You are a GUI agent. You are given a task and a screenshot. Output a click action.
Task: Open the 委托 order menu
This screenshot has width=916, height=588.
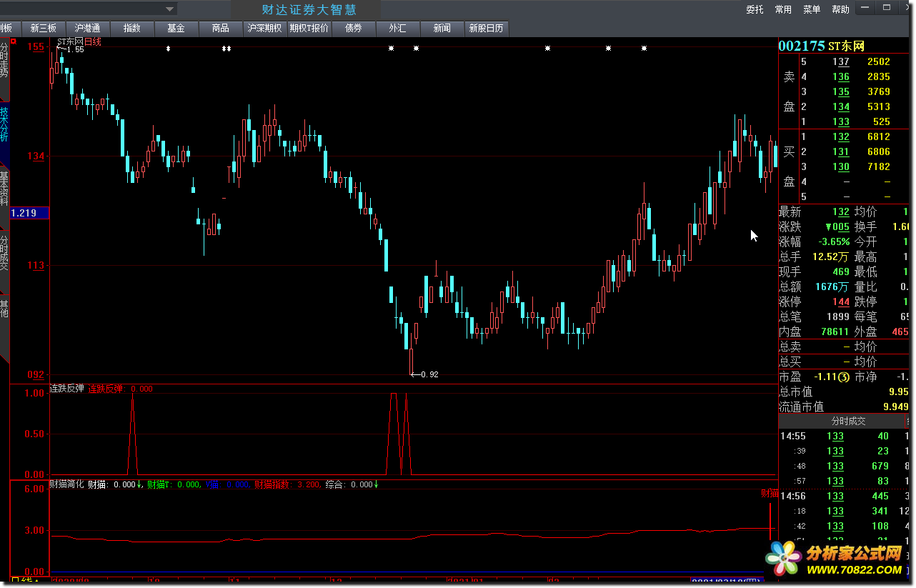[755, 9]
